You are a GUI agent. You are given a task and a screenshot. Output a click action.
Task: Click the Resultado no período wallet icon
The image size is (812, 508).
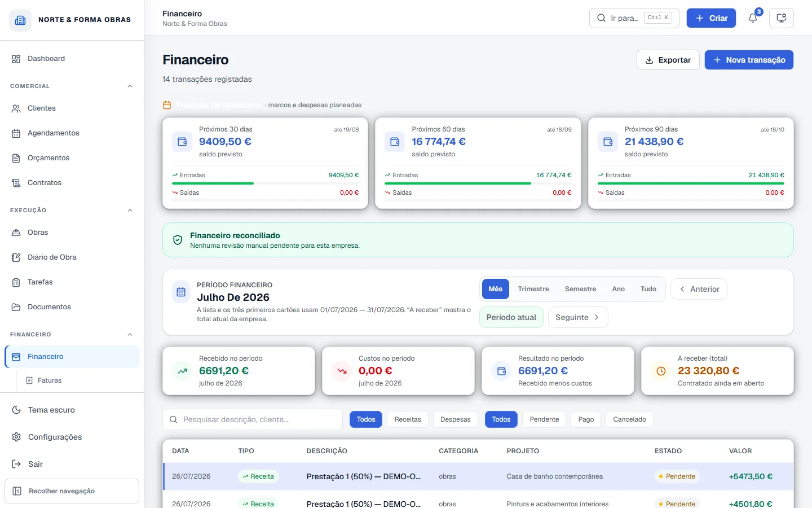coord(501,371)
